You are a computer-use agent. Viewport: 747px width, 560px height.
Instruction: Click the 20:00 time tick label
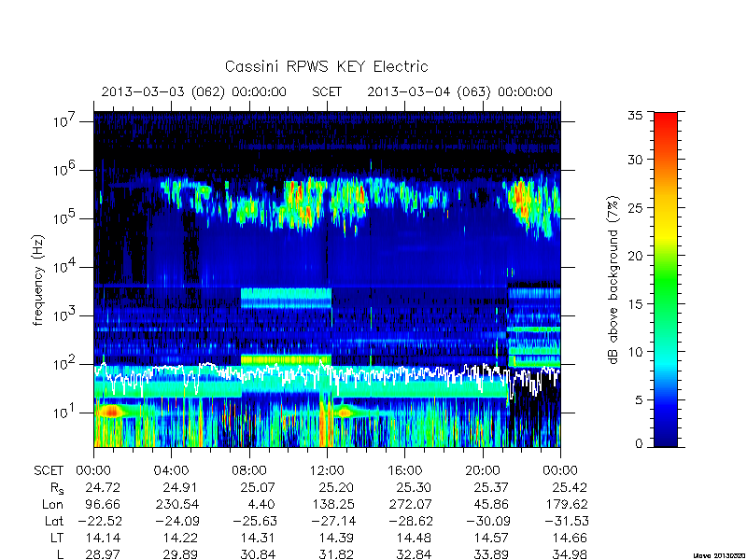coord(483,471)
